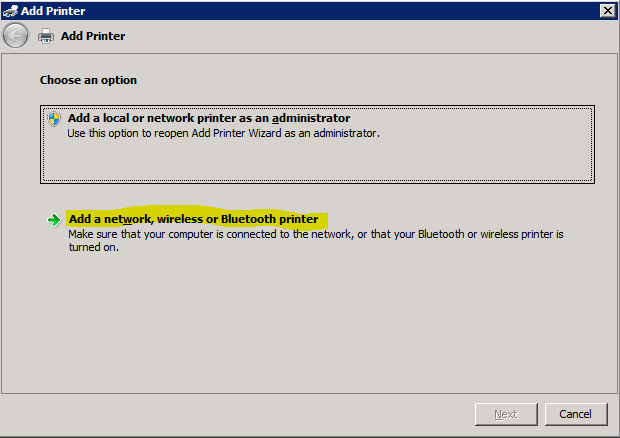Choose Add a network, wireless or Bluetooth printer
Viewport: 620px width, 438px height.
click(193, 219)
